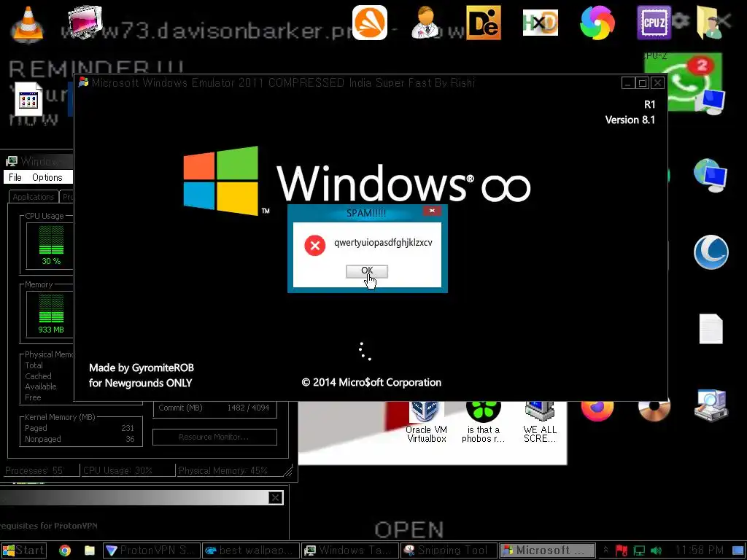
Task: Open the magnifier over computer icon
Action: [711, 405]
